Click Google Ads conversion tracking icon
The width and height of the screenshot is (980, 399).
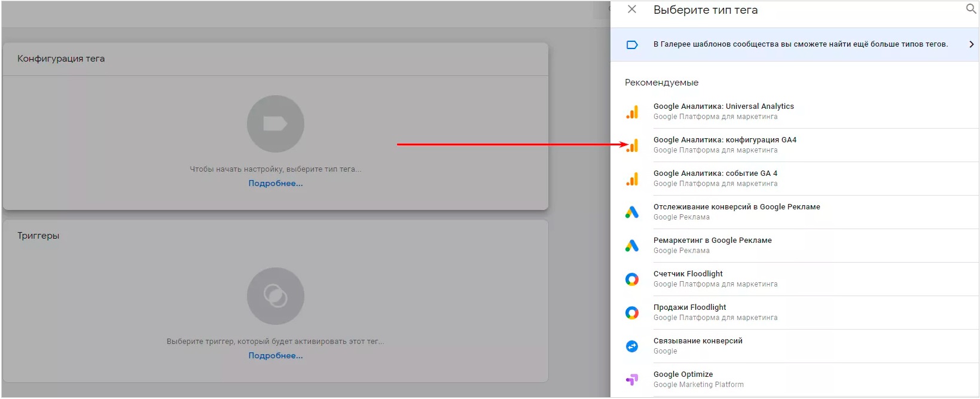click(632, 212)
